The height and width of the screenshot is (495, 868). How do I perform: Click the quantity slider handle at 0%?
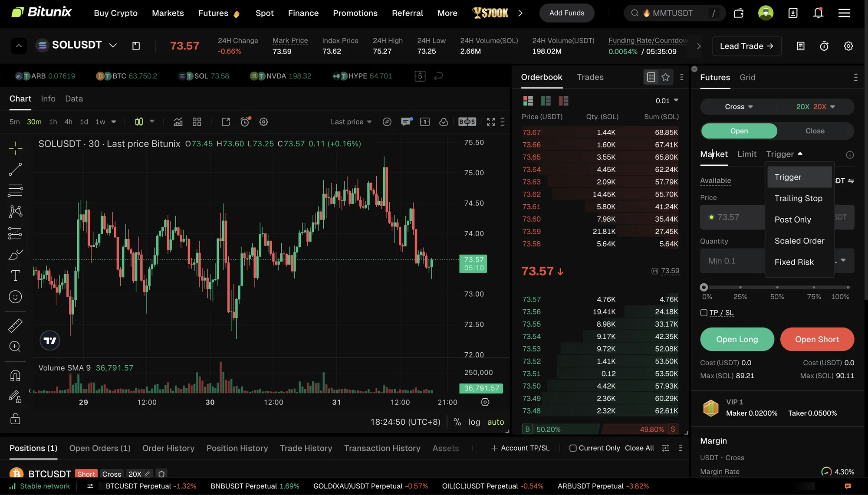704,287
